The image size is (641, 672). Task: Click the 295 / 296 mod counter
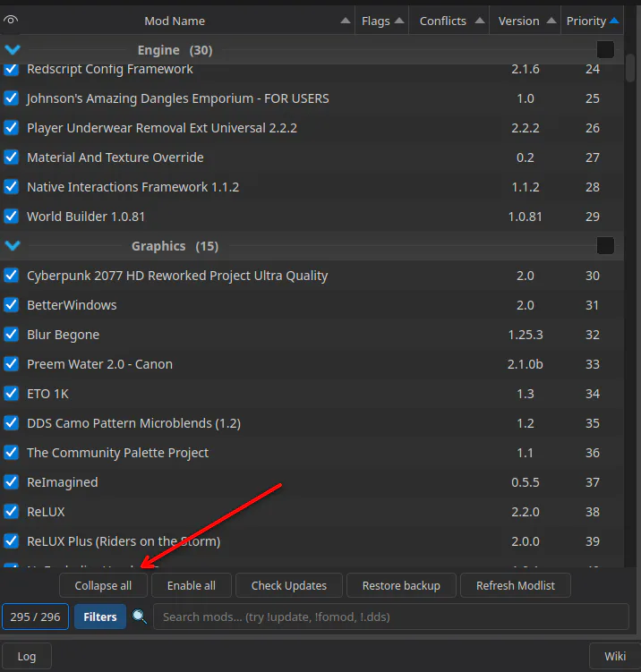(35, 617)
